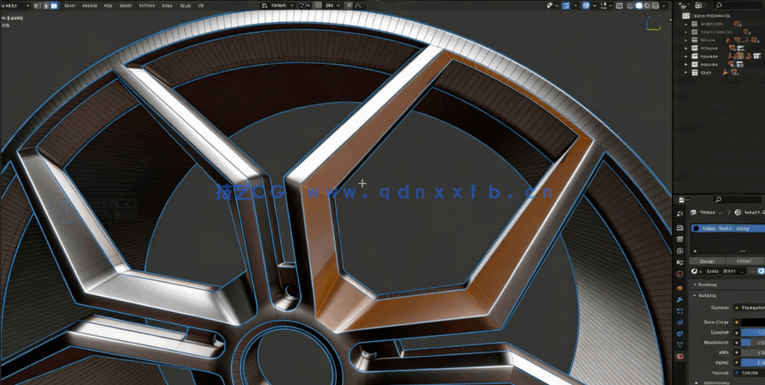The width and height of the screenshot is (765, 385).
Task: Open the View Layer properties tab
Action: tap(680, 251)
